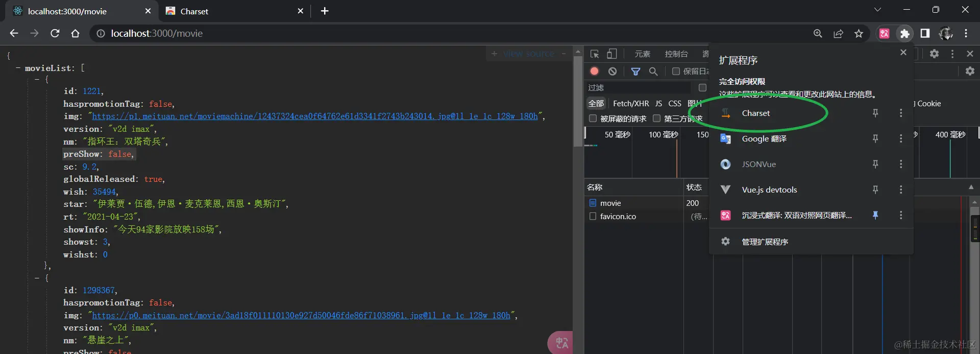Bookmark this page with the star
Screen dimensions: 980x354
[859, 33]
